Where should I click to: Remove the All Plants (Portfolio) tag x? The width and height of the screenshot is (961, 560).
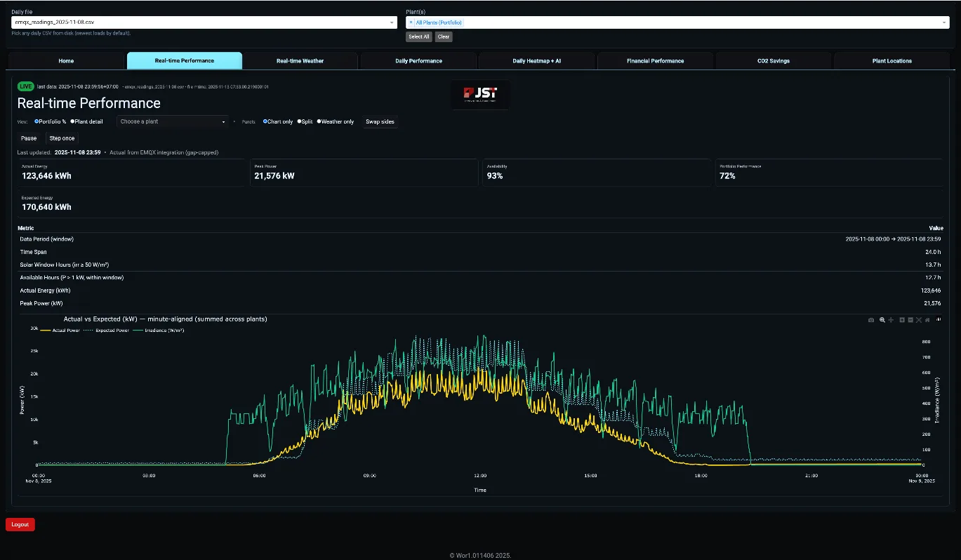(411, 22)
